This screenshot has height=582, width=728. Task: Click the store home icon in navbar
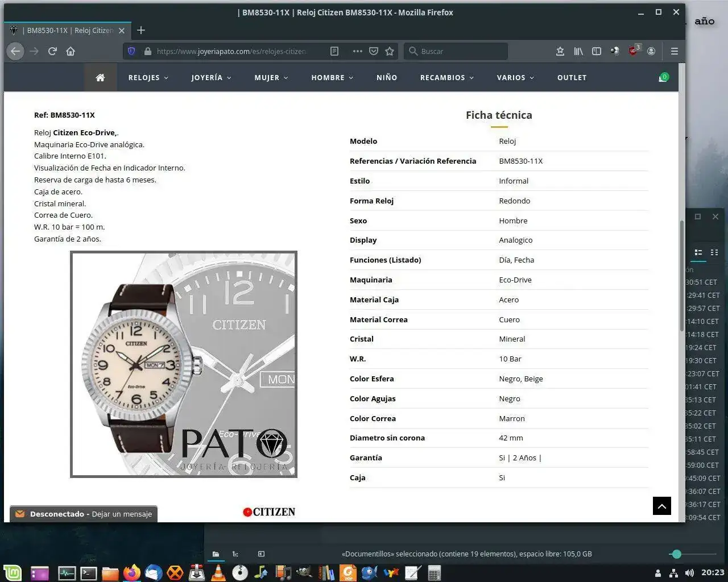coord(100,78)
